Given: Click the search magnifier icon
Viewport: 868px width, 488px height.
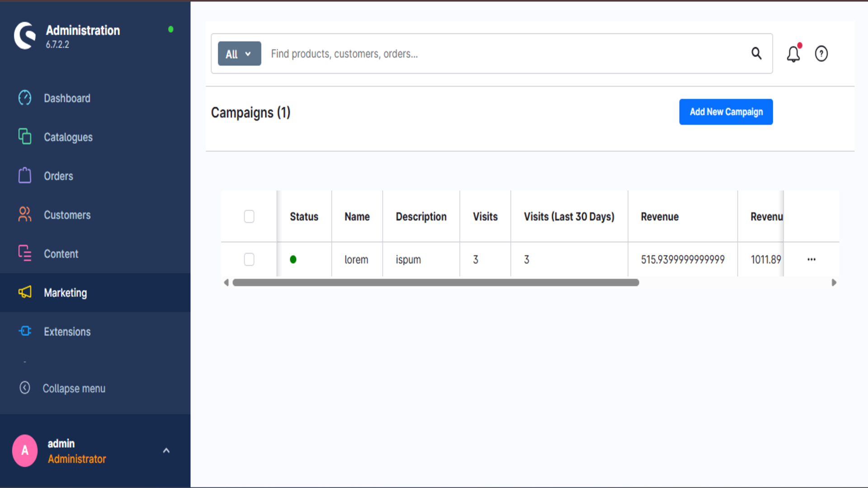Looking at the screenshot, I should [x=756, y=53].
